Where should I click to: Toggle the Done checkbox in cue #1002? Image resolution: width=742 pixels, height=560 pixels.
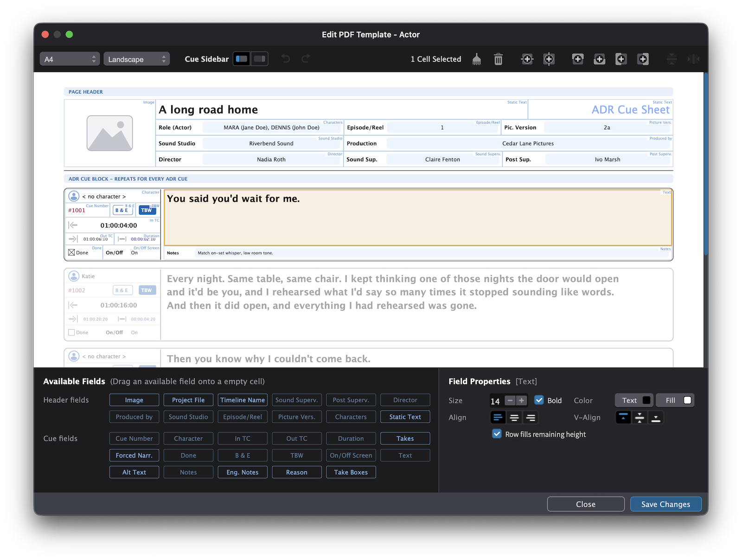click(x=71, y=332)
